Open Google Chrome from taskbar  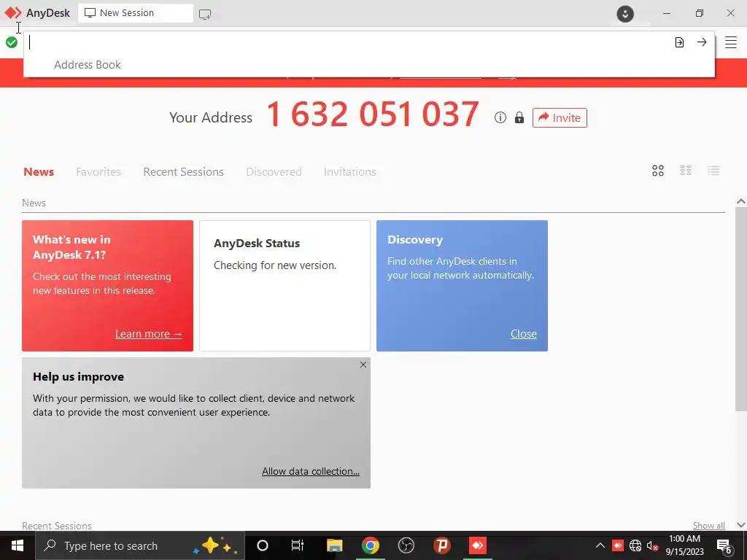click(x=370, y=545)
